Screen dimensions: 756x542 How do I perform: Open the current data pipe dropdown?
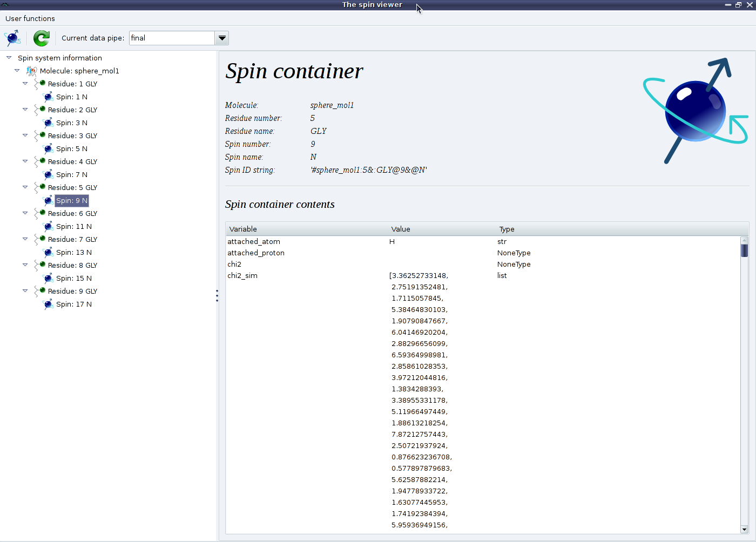[221, 38]
